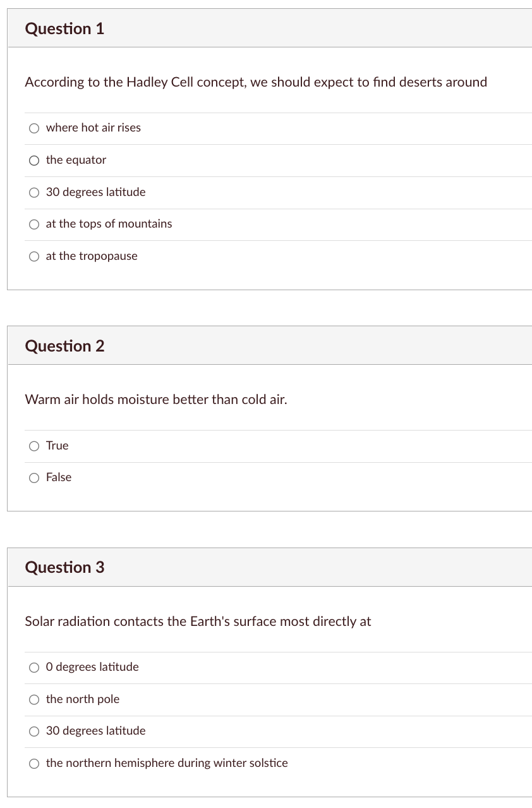The image size is (532, 808).
Task: Choose the 'at the tropopause' radio option
Action: click(34, 257)
